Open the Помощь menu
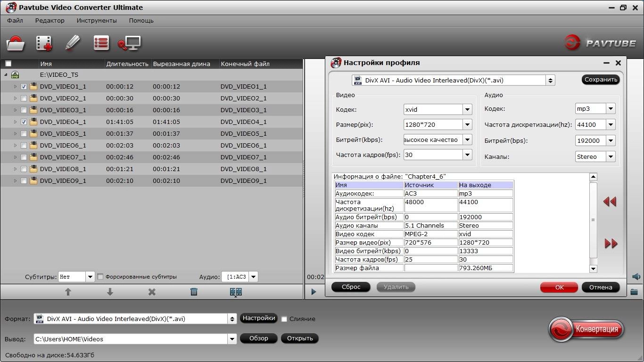The height and width of the screenshot is (362, 644). pyautogui.click(x=141, y=21)
